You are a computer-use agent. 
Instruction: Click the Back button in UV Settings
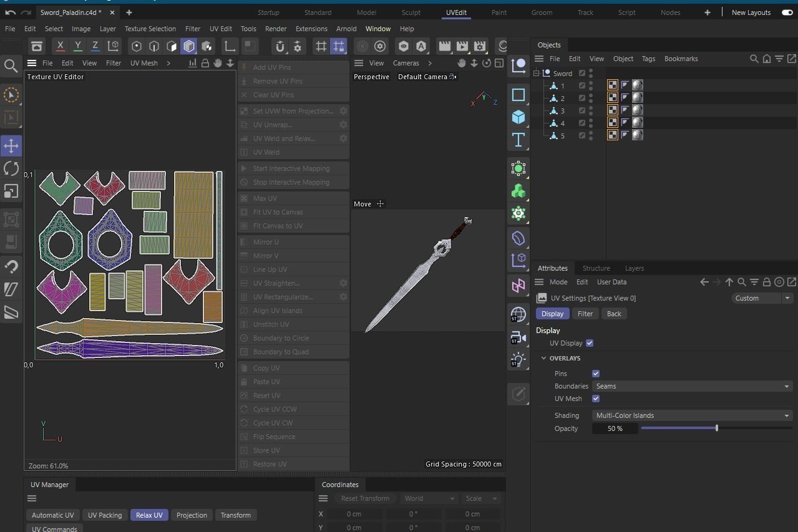coord(614,314)
